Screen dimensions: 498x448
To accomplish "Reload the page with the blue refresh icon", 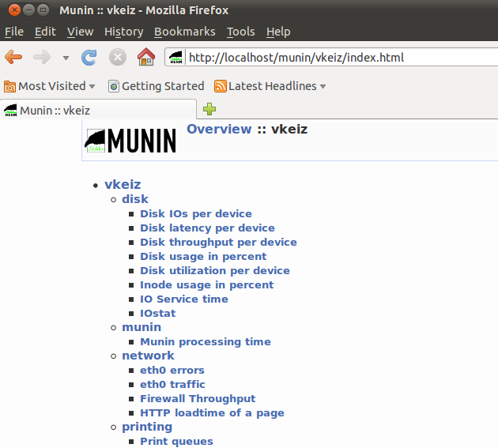I will tap(89, 58).
